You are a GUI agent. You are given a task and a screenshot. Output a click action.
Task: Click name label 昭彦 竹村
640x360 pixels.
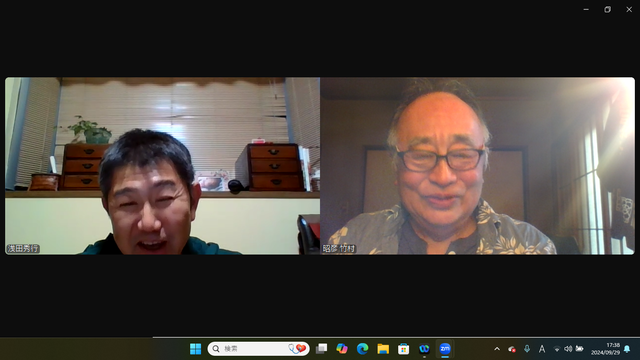point(339,249)
